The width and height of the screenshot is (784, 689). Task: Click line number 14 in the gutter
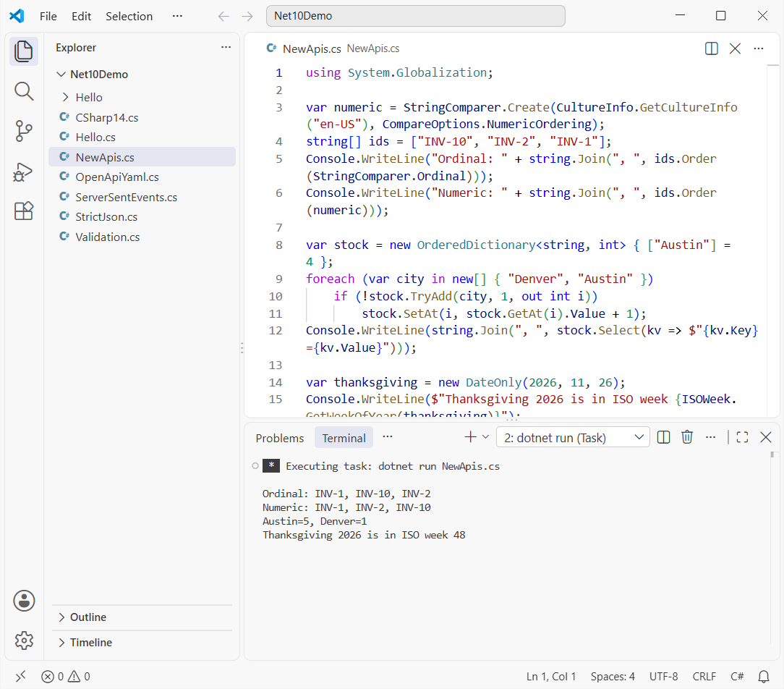click(x=276, y=383)
